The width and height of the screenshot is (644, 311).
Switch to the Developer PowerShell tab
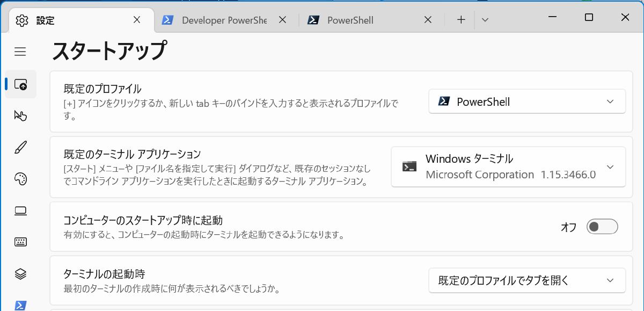(x=223, y=20)
